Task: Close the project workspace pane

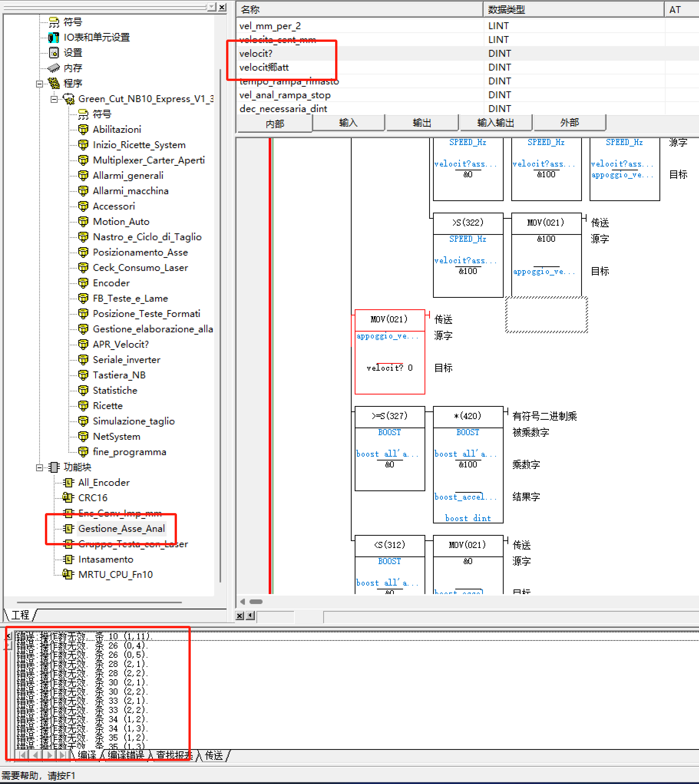Action: pos(222,7)
